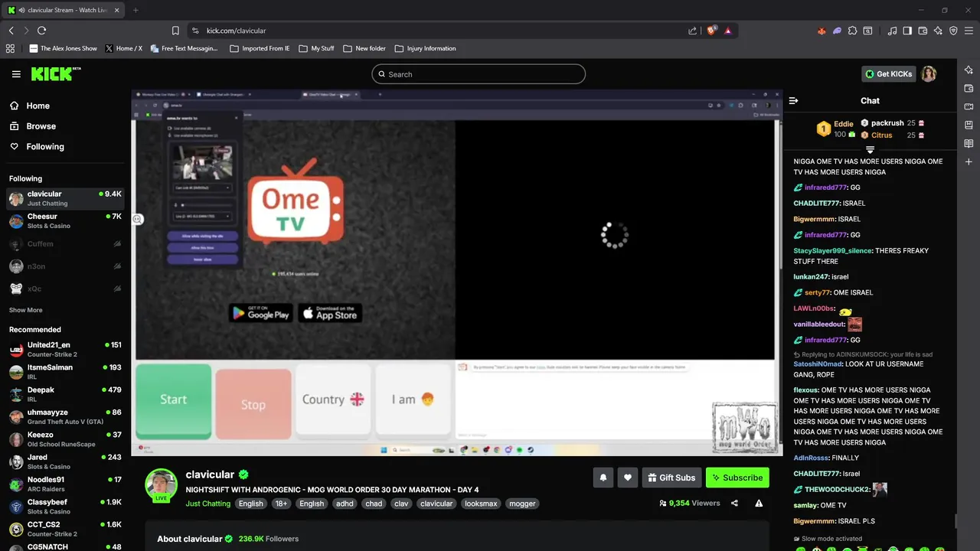
Task: Open Deepak recommended channel
Action: click(65, 394)
